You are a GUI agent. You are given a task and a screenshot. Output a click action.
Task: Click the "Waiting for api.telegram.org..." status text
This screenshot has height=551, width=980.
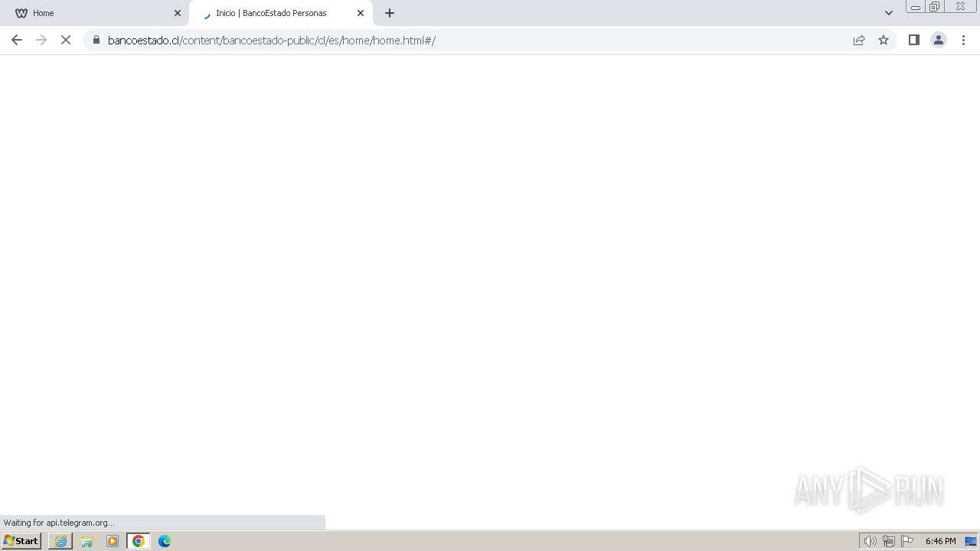[x=59, y=523]
